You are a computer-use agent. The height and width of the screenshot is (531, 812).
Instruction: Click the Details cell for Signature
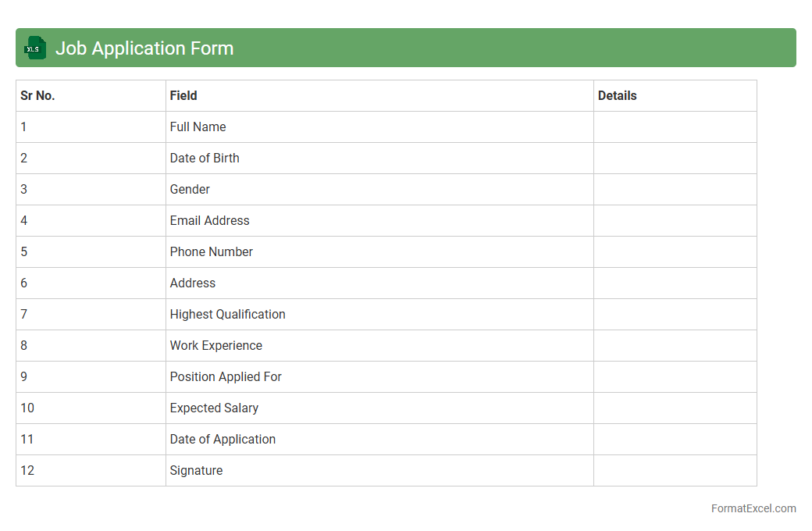pos(675,470)
